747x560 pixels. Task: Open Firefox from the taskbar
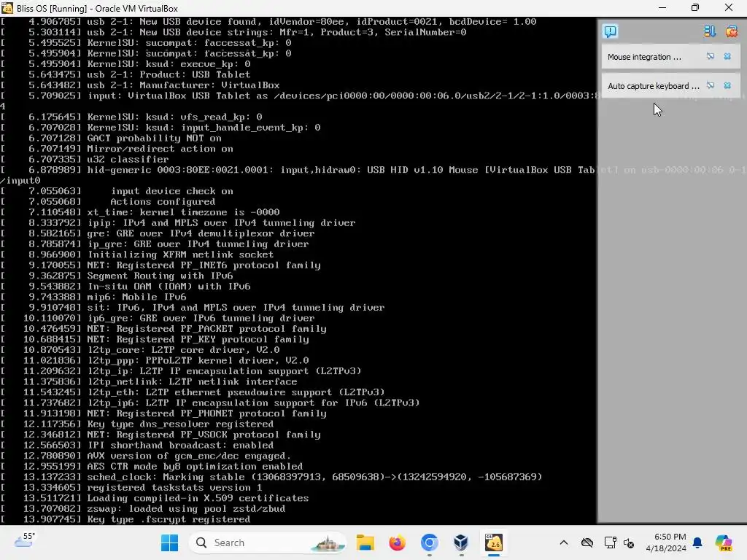(x=397, y=542)
